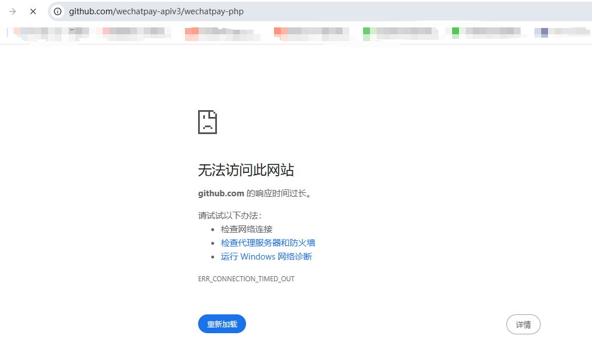Click the 请试试以下办法 text
This screenshot has height=364, width=592.
(230, 216)
